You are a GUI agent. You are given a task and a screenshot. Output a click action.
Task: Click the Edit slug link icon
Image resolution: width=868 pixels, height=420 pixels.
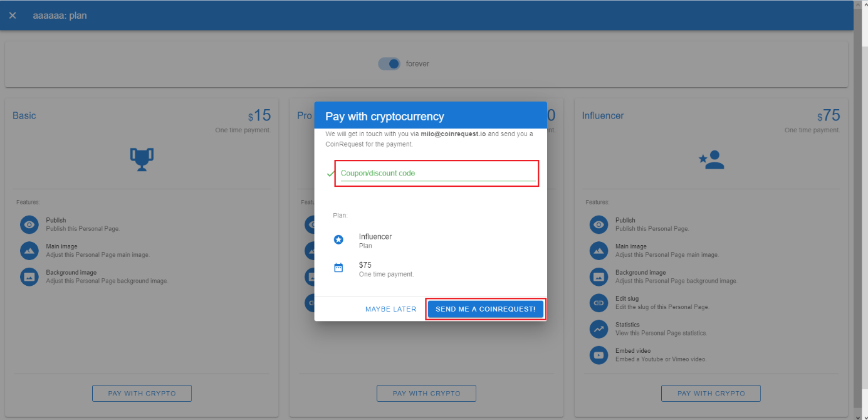click(599, 303)
